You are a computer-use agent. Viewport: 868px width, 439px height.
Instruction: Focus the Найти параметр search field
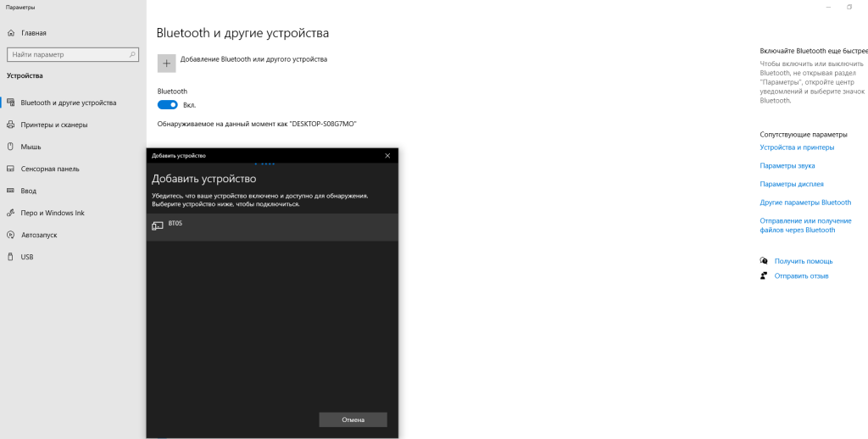(x=66, y=54)
